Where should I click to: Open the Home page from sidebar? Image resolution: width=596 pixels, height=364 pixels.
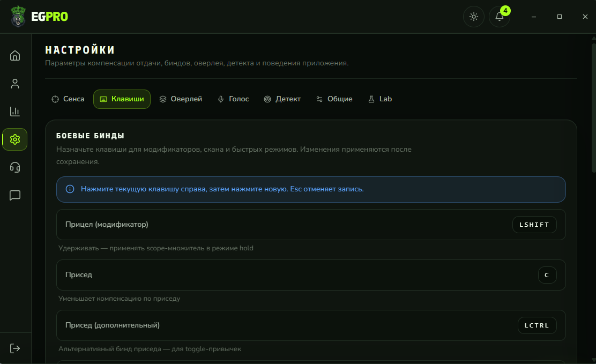pyautogui.click(x=15, y=56)
